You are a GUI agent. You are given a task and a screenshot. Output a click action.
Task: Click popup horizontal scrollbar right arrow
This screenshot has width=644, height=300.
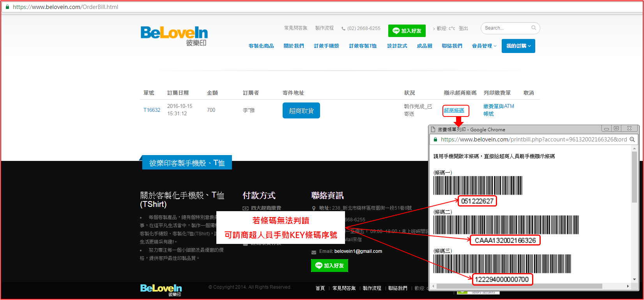click(628, 286)
